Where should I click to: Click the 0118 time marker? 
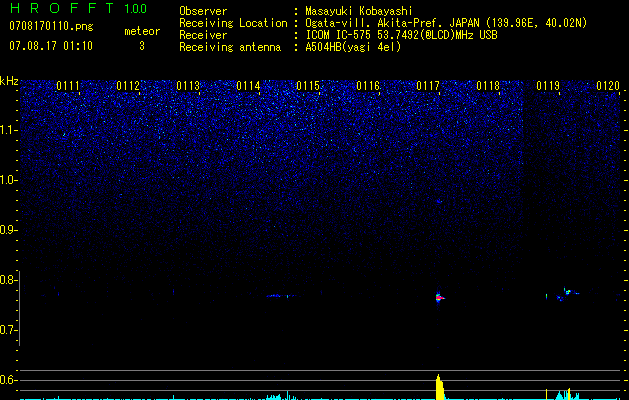click(x=488, y=86)
